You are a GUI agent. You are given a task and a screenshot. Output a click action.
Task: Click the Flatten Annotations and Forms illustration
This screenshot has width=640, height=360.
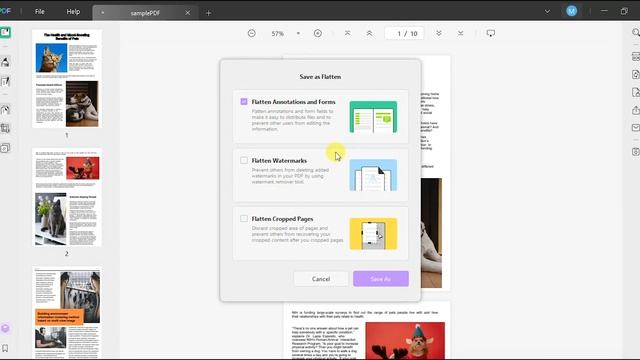click(373, 117)
